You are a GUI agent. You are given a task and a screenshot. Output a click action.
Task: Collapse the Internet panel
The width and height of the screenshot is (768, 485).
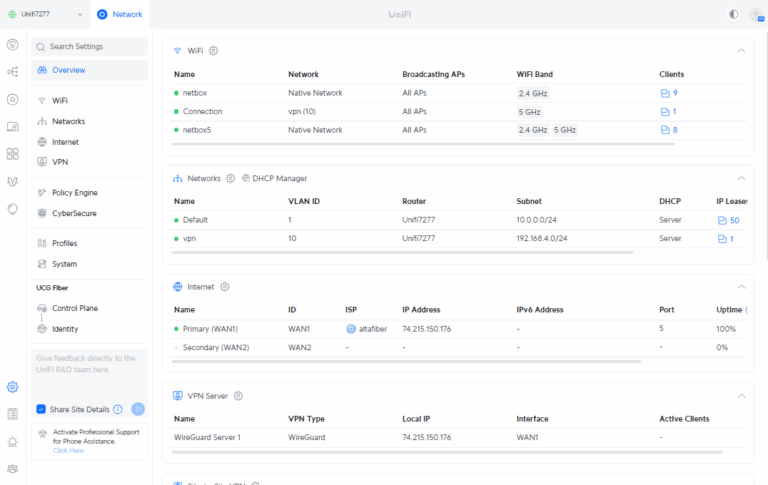pos(741,287)
